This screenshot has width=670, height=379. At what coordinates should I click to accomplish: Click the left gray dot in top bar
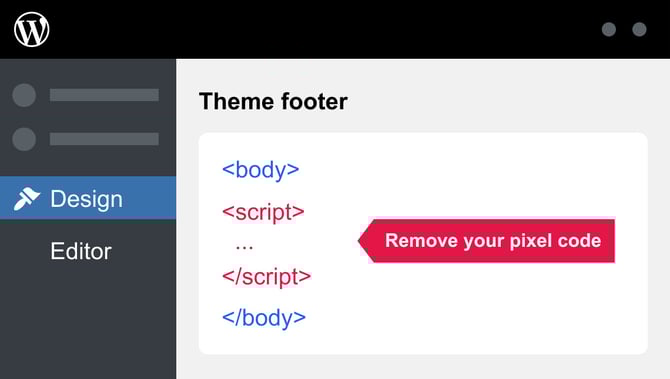[x=609, y=29]
